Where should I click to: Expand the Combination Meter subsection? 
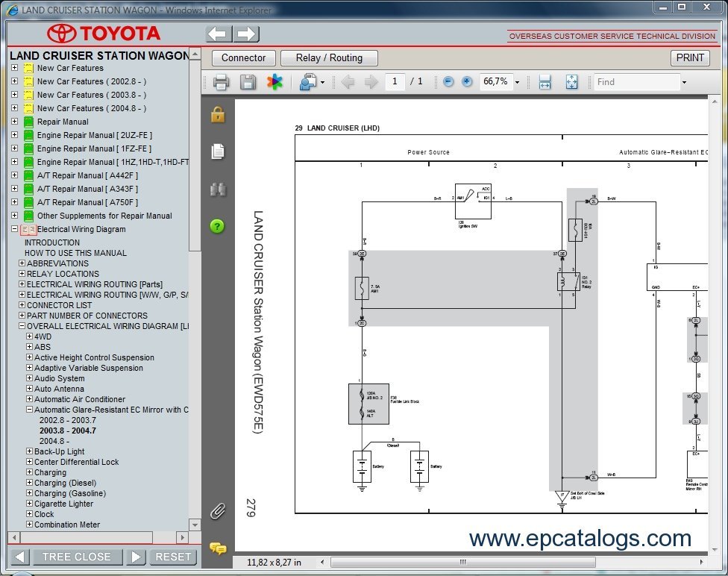pyautogui.click(x=29, y=524)
